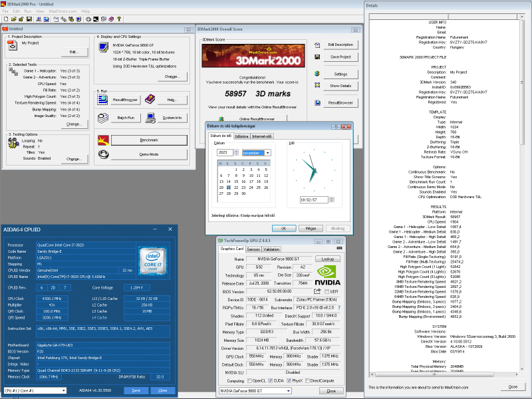The image size is (532, 399).
Task: Select day 21 in the november calendar
Action: coord(229,188)
